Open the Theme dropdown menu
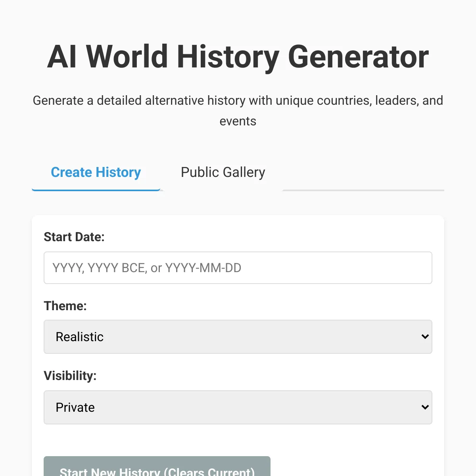The image size is (476, 476). point(238,337)
